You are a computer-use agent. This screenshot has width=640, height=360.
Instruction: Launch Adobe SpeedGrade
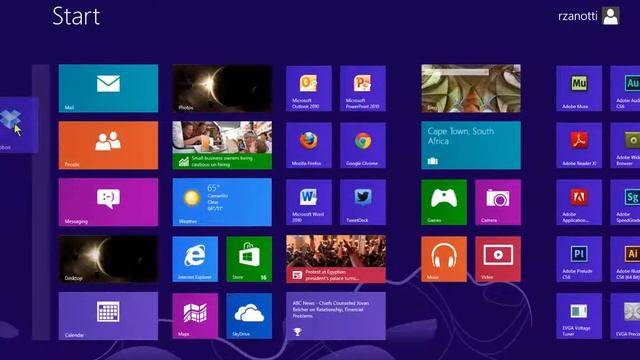[x=625, y=202]
